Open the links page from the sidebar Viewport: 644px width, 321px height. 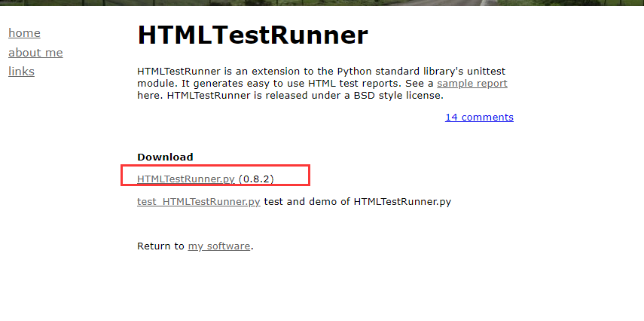point(21,71)
